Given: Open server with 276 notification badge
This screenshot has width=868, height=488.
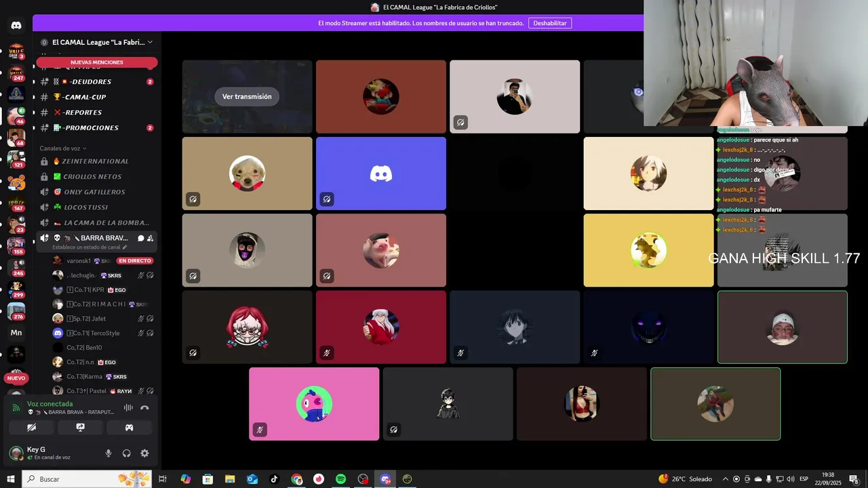Looking at the screenshot, I should coord(16,312).
